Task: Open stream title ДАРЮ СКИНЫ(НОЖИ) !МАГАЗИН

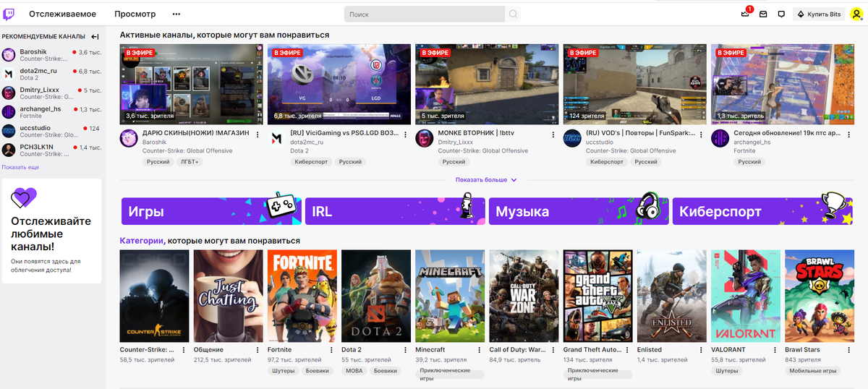Action: (196, 134)
